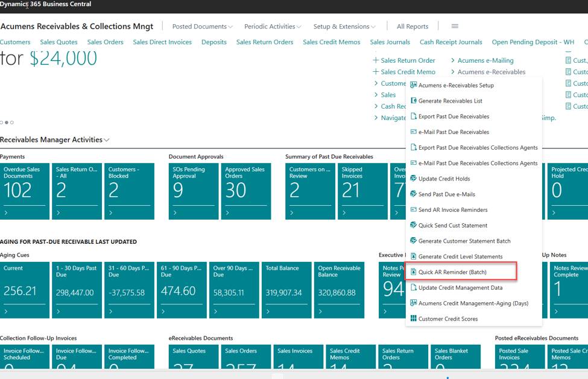This screenshot has height=379, width=588.
Task: Click Generate Credit Level Statements icon
Action: point(413,256)
